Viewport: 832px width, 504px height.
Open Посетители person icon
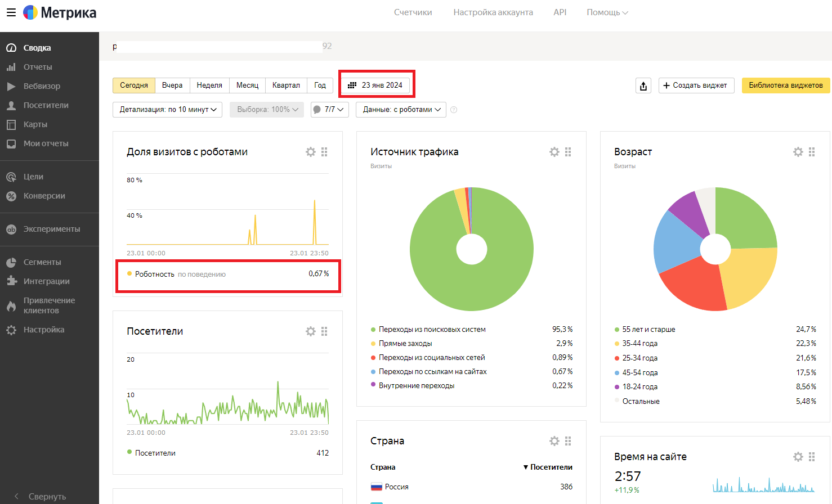point(11,105)
